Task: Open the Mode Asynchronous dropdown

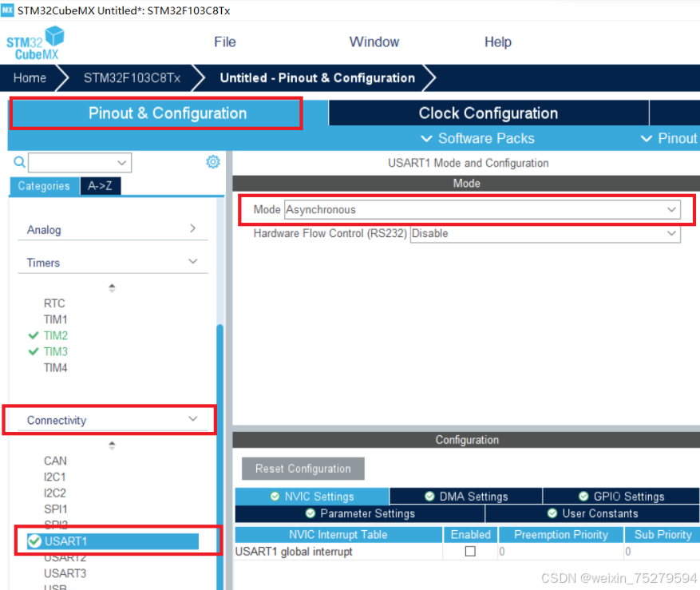Action: (482, 209)
